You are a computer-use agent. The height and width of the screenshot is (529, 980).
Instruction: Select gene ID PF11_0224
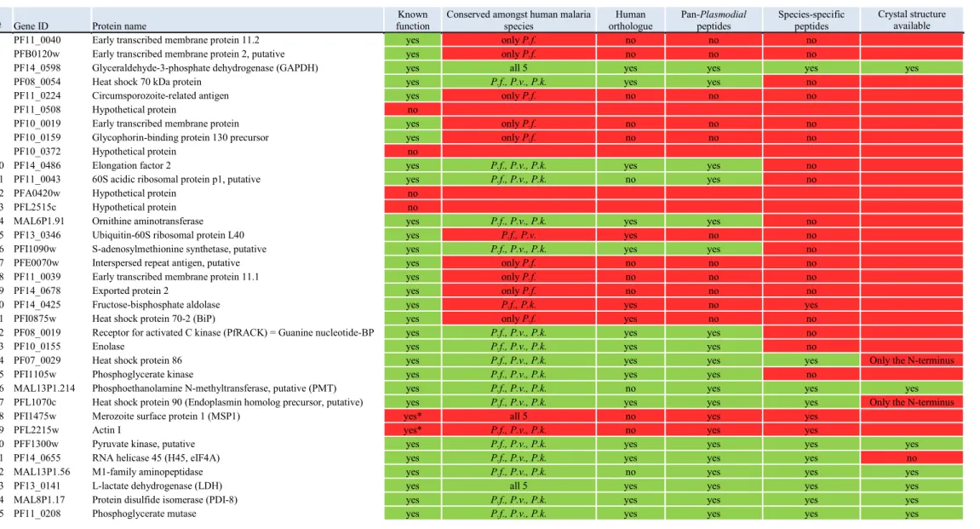37,95
